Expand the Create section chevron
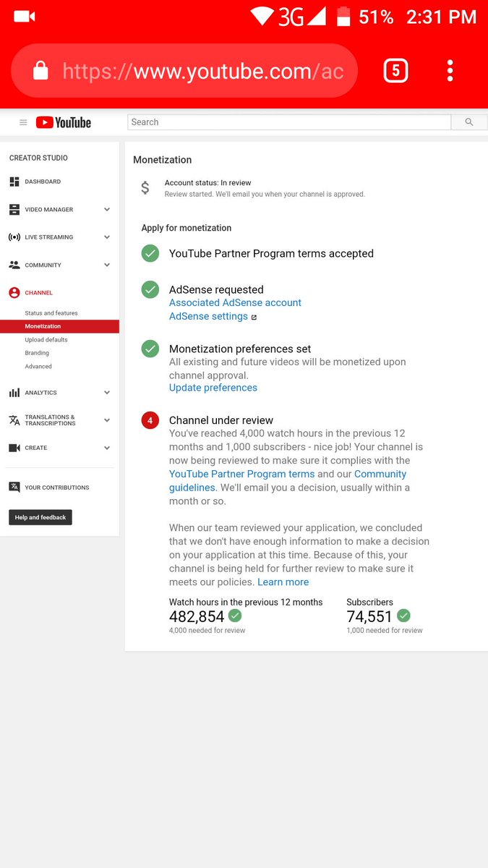This screenshot has height=868, width=488. [107, 448]
